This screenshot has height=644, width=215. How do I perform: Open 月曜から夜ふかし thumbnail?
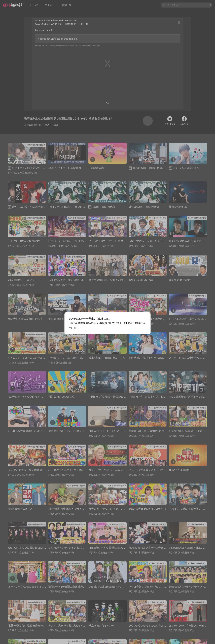click(147, 416)
